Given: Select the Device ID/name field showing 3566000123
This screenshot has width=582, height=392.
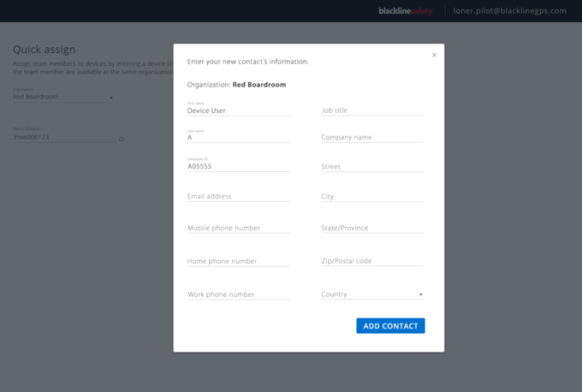Looking at the screenshot, I should pos(64,137).
